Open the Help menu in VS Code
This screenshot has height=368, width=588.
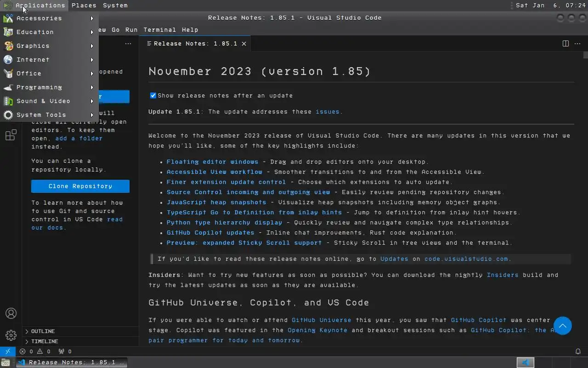[190, 30]
